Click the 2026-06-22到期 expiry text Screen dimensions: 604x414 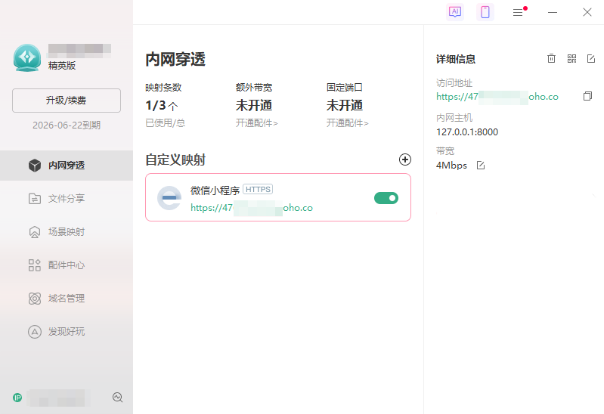(66, 125)
